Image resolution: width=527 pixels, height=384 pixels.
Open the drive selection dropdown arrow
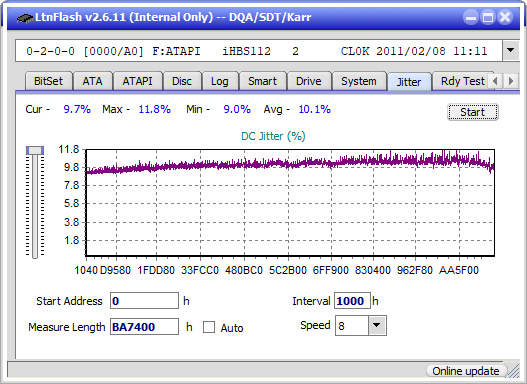[511, 50]
